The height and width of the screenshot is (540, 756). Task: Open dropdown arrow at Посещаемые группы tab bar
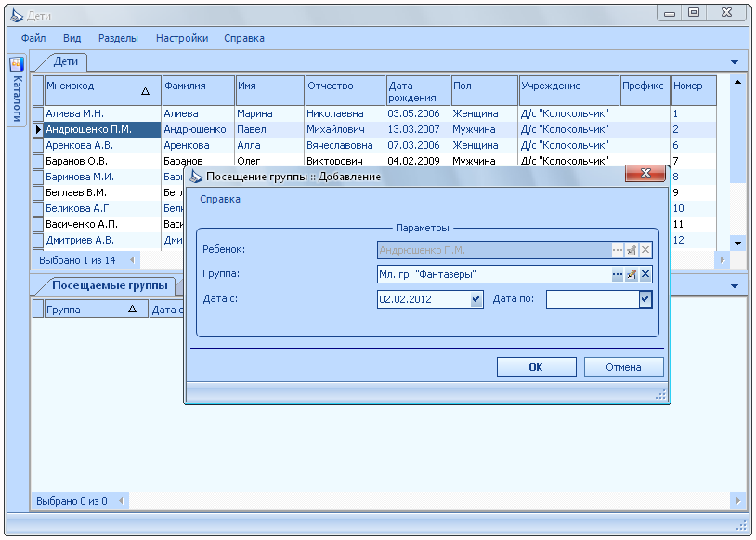point(735,286)
